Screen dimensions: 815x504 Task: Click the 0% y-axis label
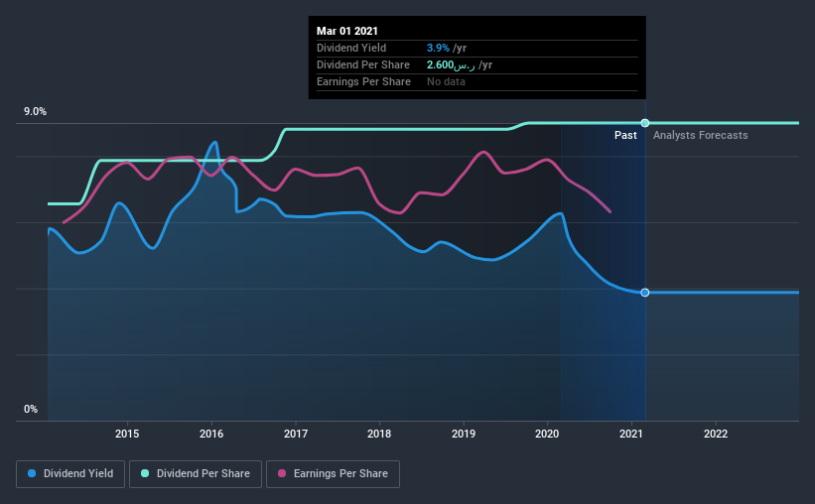31,410
